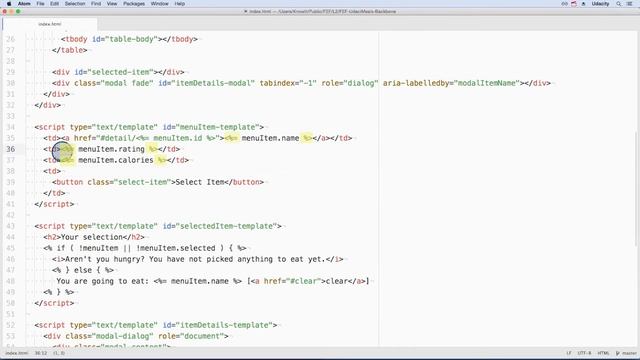Click closing </table> tag on line 27

70,50
